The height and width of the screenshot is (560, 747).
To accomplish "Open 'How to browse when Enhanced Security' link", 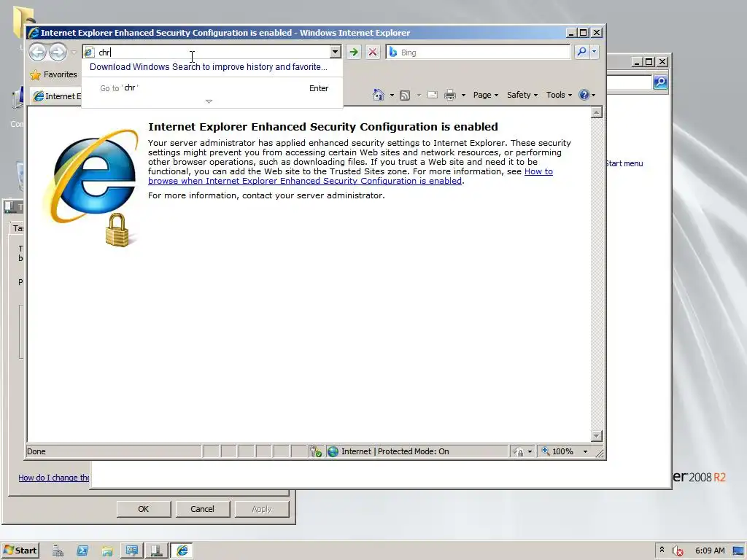I will [x=351, y=176].
